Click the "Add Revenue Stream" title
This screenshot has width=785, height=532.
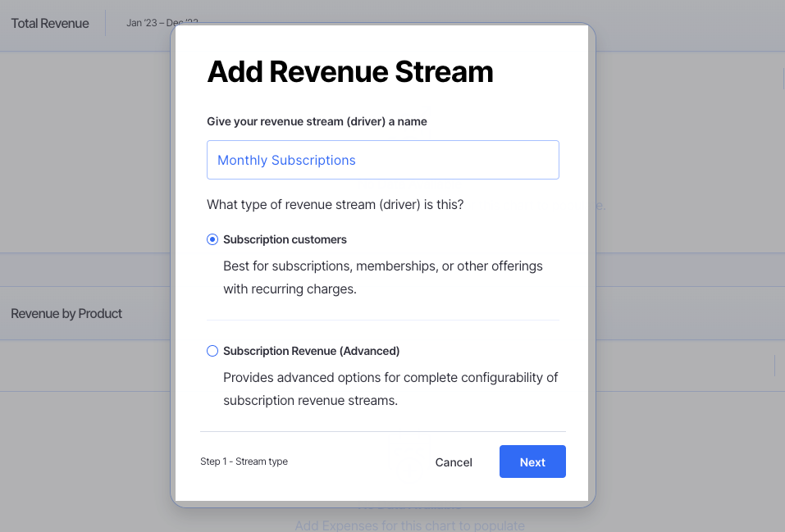tap(349, 72)
